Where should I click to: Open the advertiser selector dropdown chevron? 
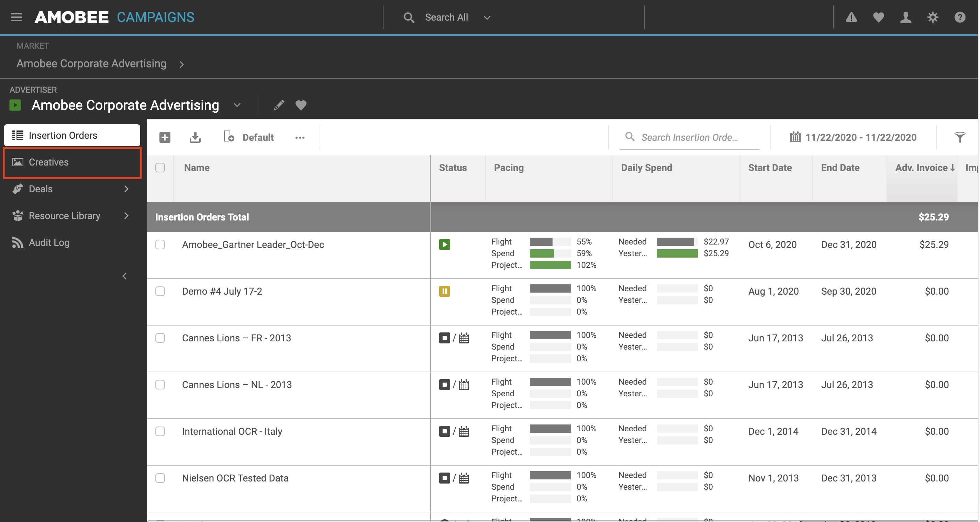(237, 105)
